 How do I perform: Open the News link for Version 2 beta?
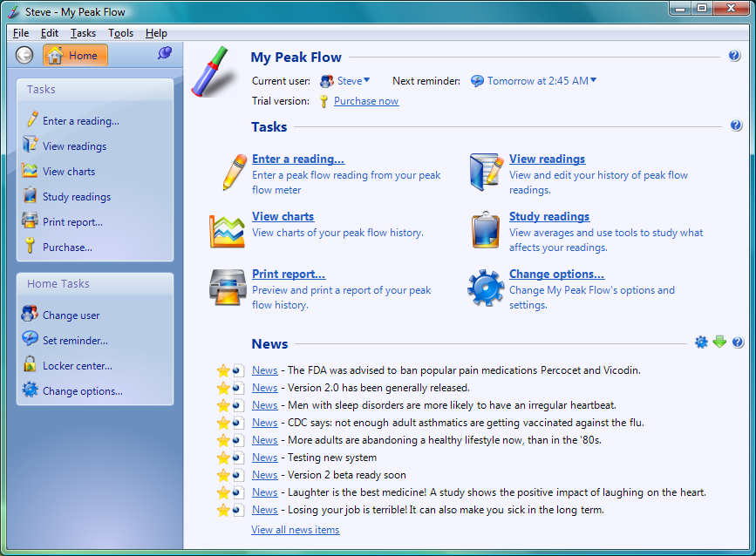pos(265,475)
